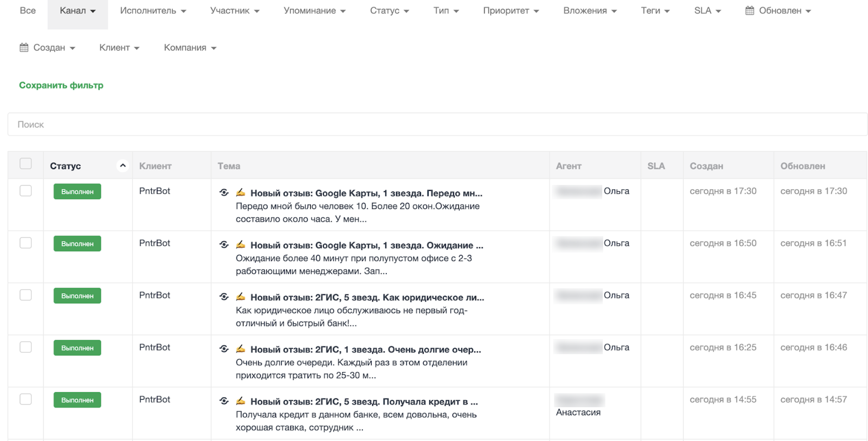This screenshot has width=868, height=441.
Task: Click Выполнен status badge for 14:55 ticket
Action: [x=77, y=400]
